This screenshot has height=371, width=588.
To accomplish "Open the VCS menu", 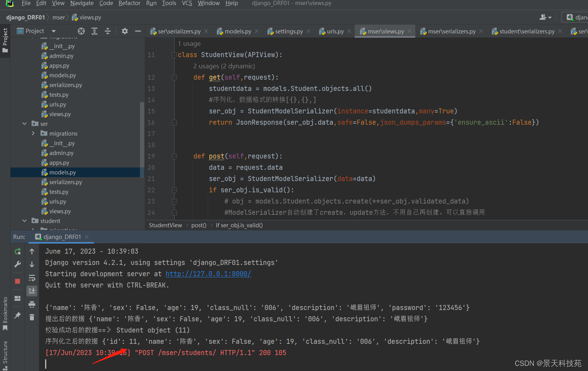I will (187, 3).
